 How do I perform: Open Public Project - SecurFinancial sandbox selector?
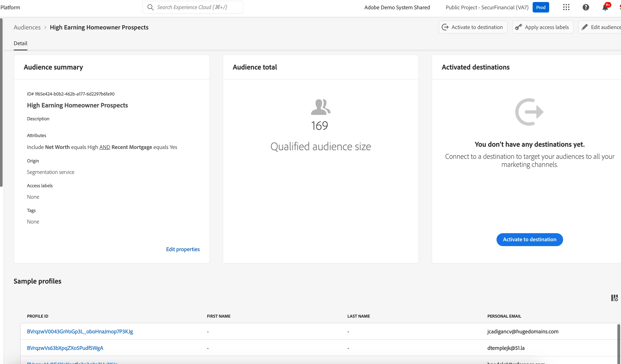coord(487,7)
